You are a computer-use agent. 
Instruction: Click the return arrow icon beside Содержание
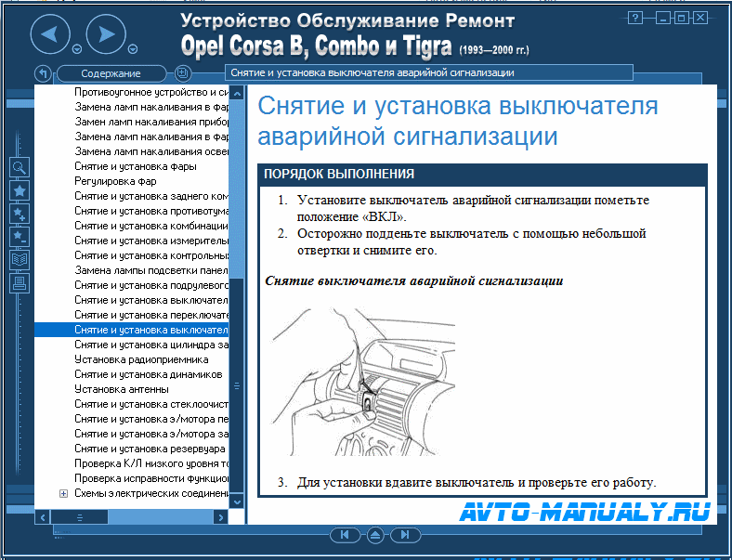click(43, 73)
